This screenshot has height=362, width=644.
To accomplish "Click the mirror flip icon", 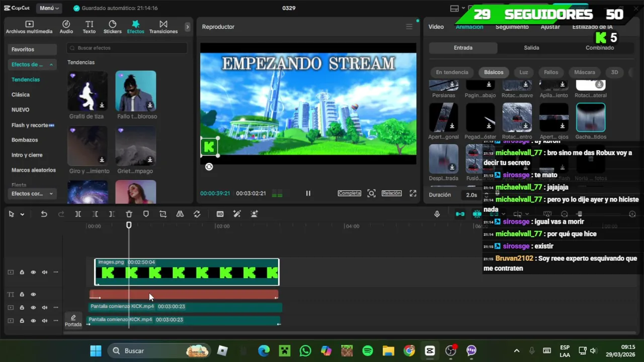I will point(180,214).
